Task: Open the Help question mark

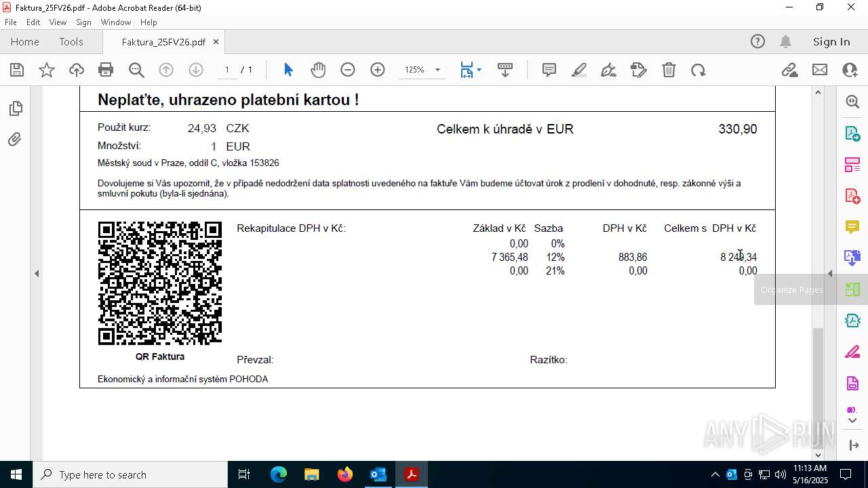Action: (x=757, y=41)
